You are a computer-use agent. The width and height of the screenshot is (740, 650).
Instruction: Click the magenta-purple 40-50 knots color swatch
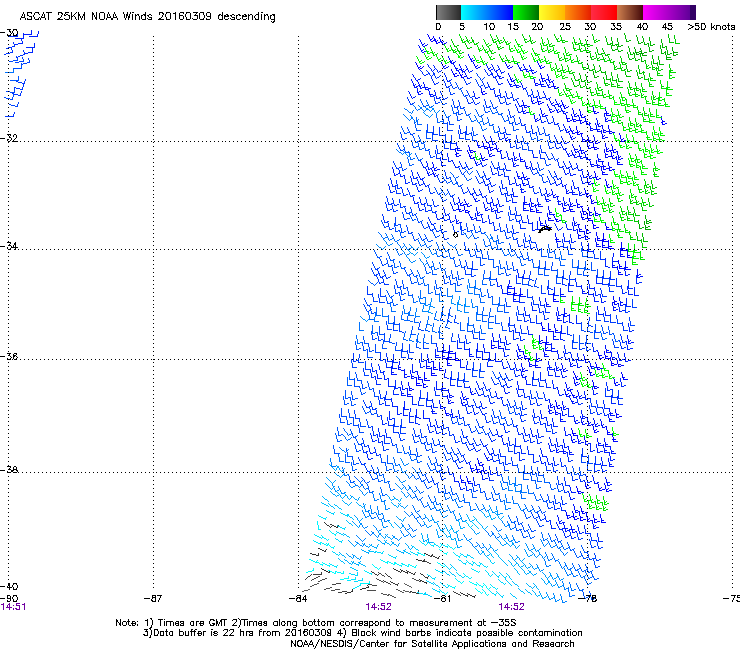[669, 12]
